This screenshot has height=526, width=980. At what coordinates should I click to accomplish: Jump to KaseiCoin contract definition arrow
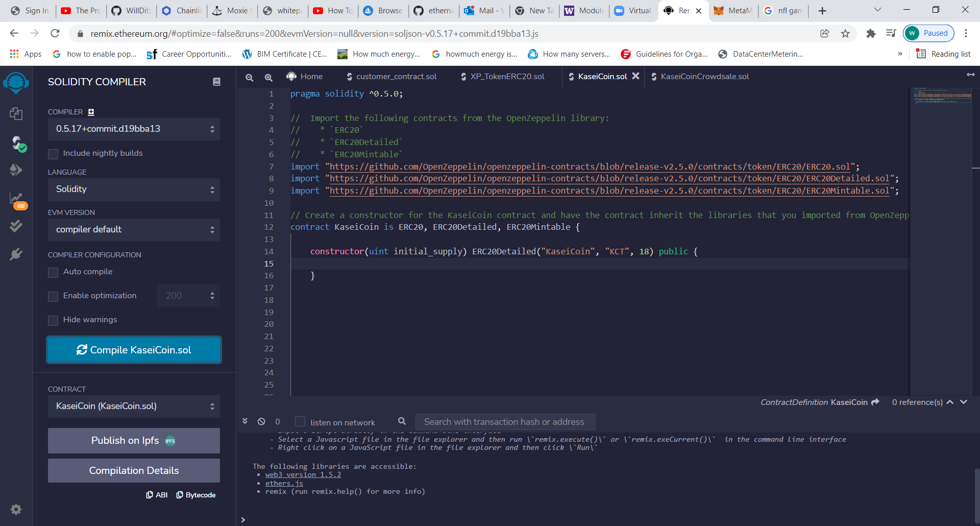pos(875,402)
